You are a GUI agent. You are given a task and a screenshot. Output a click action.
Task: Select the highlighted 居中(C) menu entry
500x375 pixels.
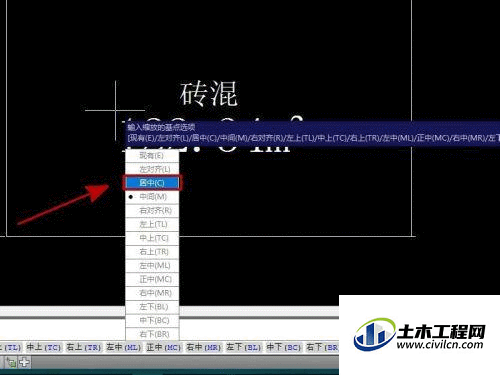point(152,183)
